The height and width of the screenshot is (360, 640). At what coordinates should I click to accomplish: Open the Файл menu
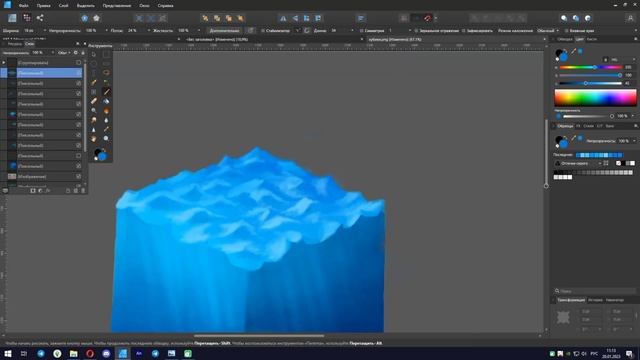coord(24,6)
